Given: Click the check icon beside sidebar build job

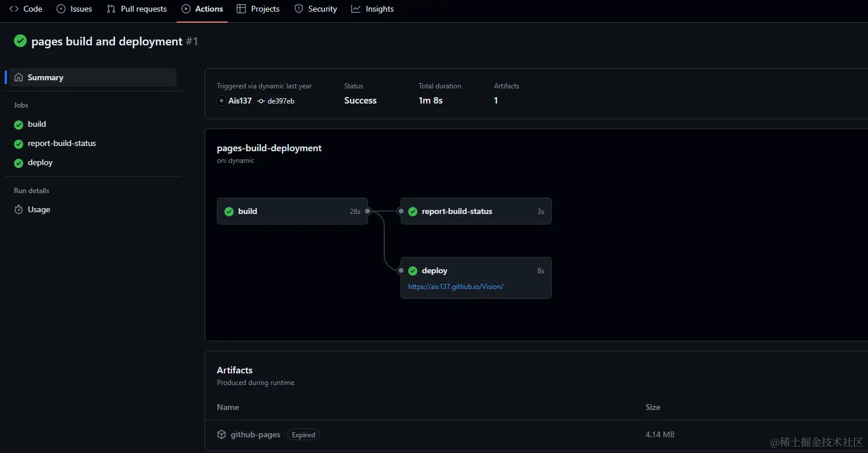Looking at the screenshot, I should pos(19,124).
